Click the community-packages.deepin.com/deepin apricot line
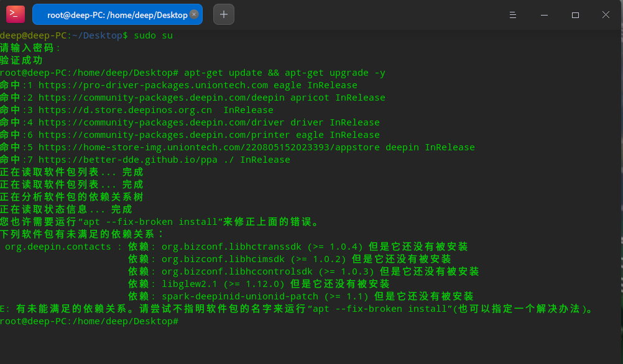 click(193, 98)
